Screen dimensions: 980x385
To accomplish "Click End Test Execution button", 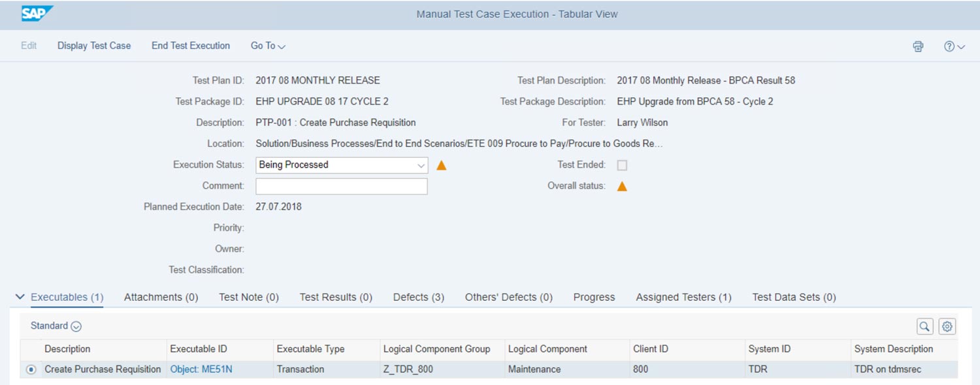I will click(x=191, y=46).
